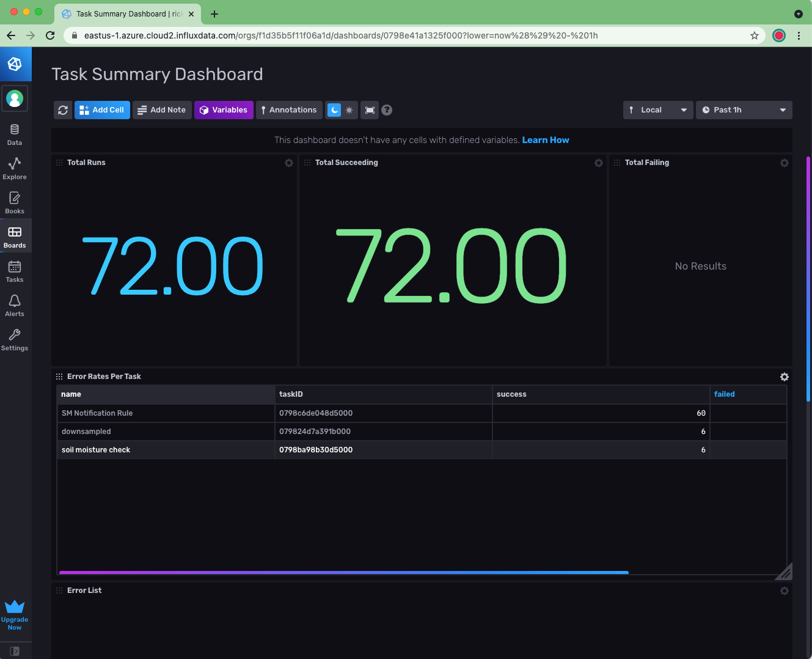Switch the dashboard to light theme
The width and height of the screenshot is (812, 659).
(349, 109)
